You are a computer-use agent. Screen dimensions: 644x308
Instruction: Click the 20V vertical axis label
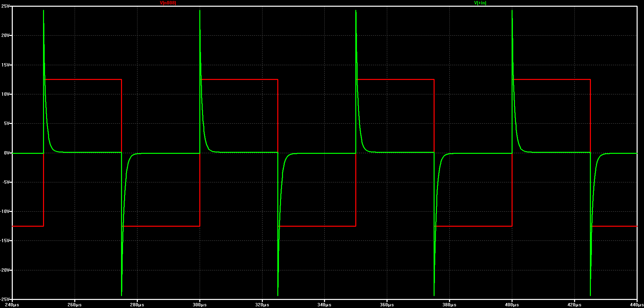pos(5,35)
